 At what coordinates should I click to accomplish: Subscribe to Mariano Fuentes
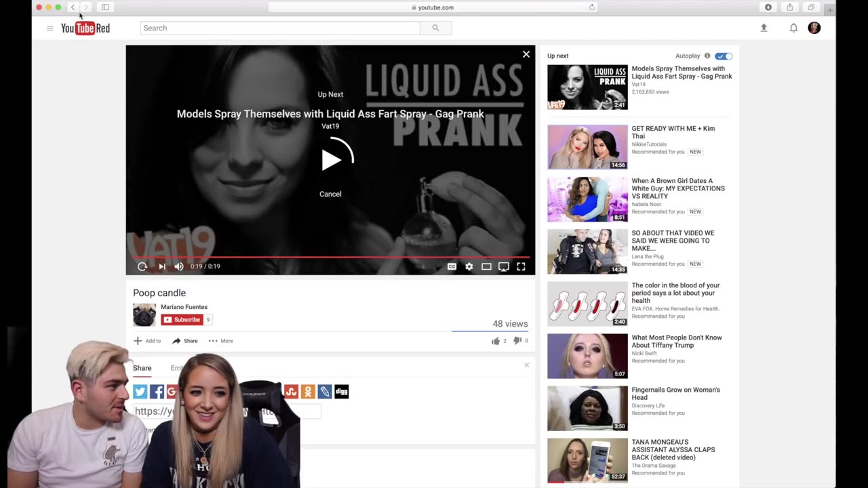pyautogui.click(x=182, y=320)
